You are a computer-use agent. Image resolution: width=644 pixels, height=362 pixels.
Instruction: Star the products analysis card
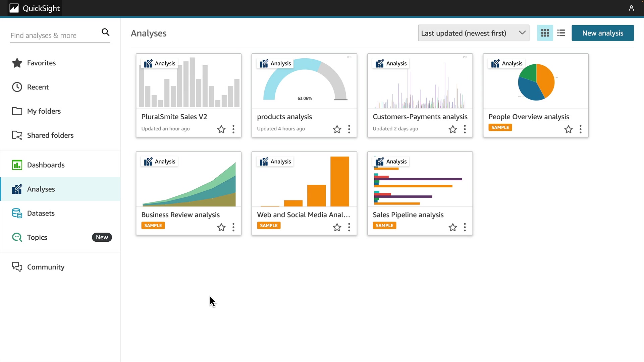(x=337, y=129)
